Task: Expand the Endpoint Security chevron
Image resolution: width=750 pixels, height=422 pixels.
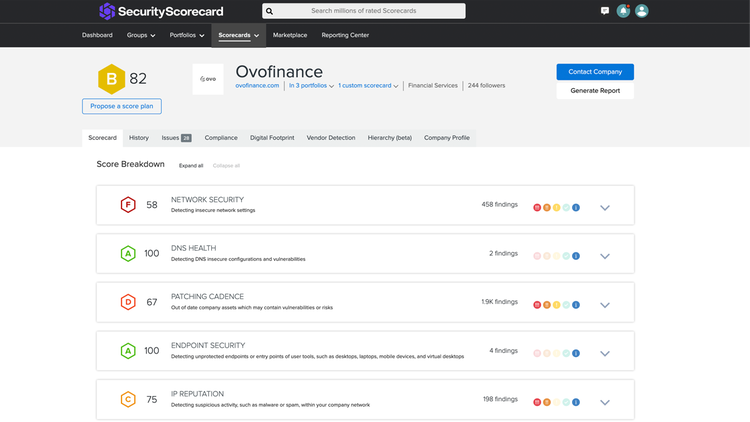Action: (604, 353)
